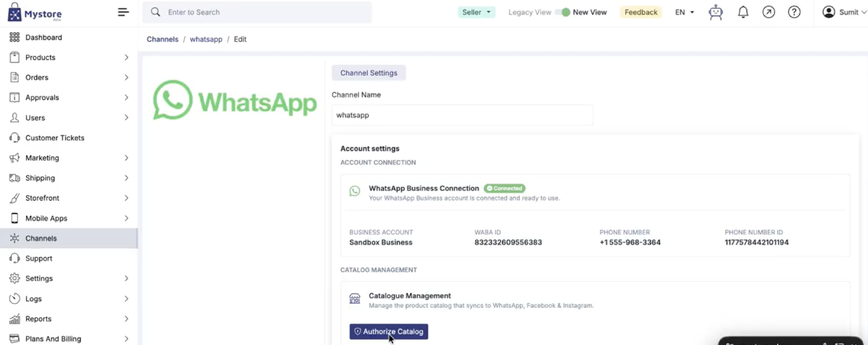Click the Products icon in sidebar
The width and height of the screenshot is (868, 345).
14,57
